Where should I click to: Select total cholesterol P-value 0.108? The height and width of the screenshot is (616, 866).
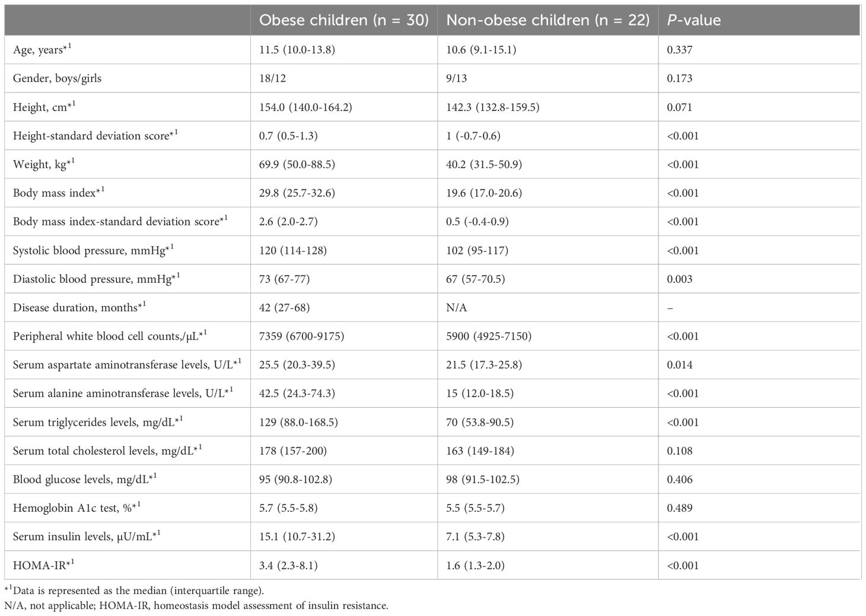click(x=680, y=451)
